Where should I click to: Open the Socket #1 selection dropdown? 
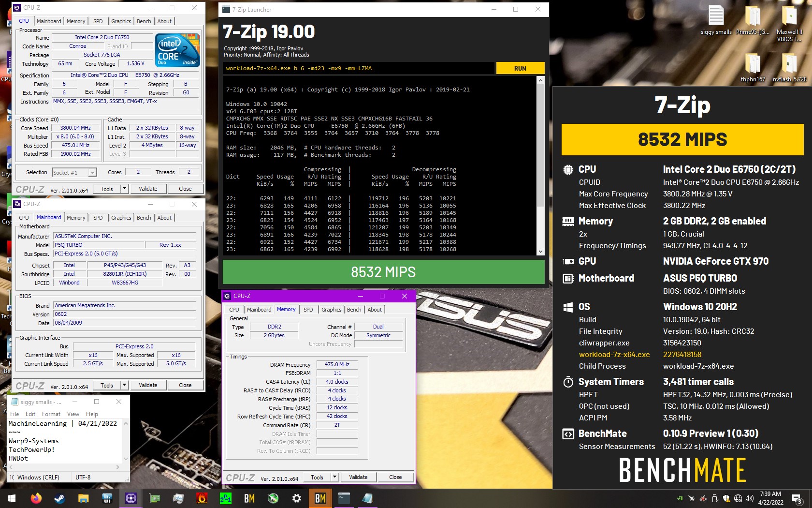point(92,172)
